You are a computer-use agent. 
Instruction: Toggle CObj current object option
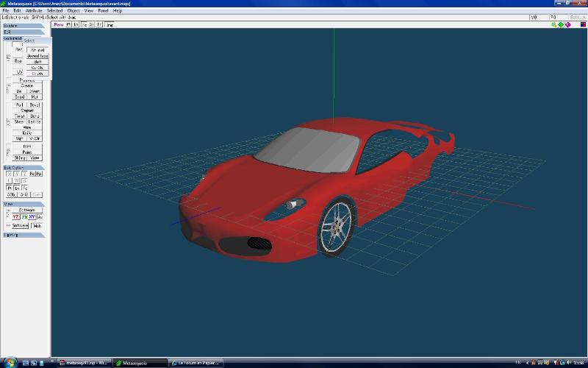click(11, 194)
